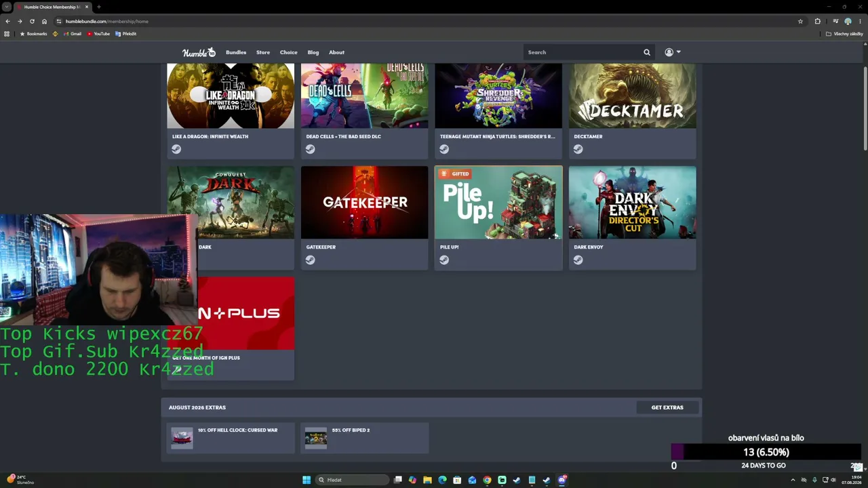Open the taskbar clock and date
Viewport: 868px width, 488px height.
coord(851,480)
